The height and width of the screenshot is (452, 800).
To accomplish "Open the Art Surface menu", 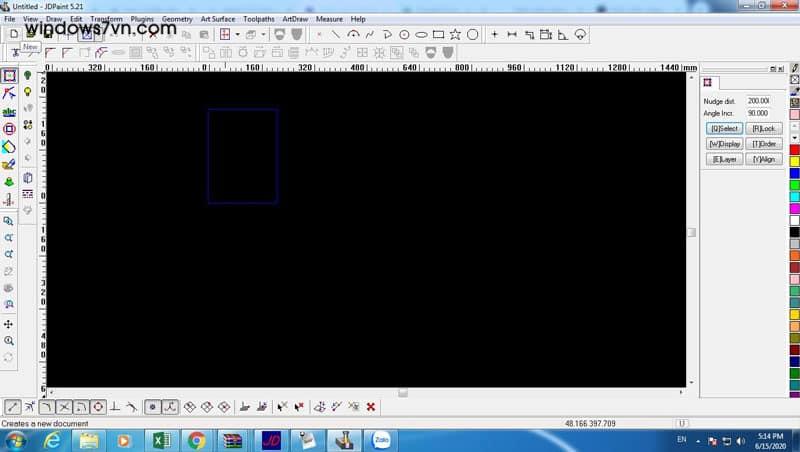I will coord(218,19).
